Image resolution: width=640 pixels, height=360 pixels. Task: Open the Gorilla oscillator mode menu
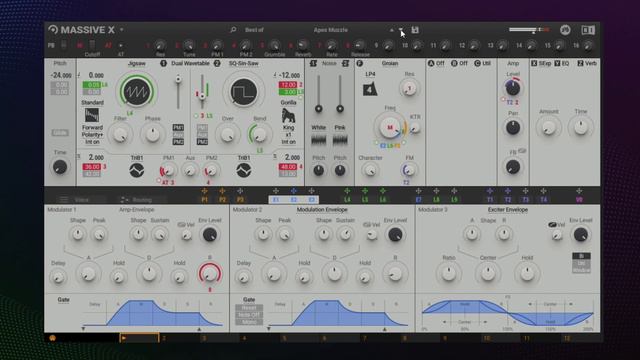coord(288,102)
